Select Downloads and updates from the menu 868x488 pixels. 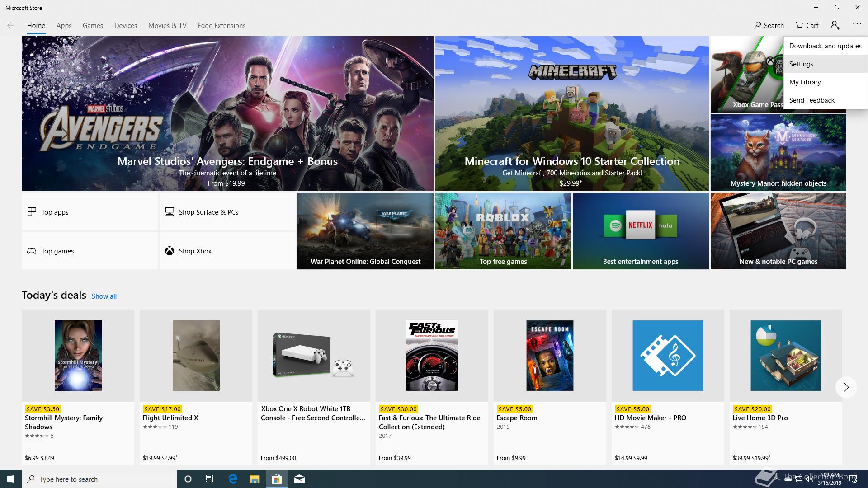pyautogui.click(x=825, y=46)
